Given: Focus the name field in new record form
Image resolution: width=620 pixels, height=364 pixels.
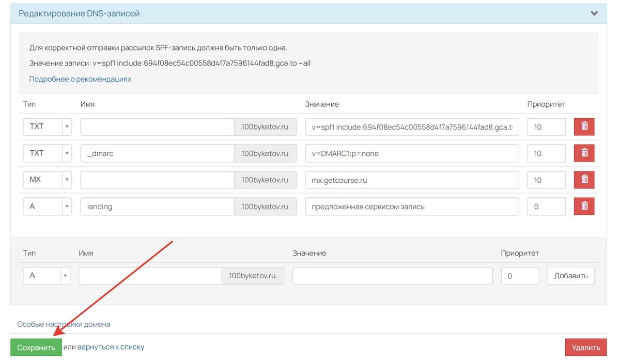Looking at the screenshot, I should (x=150, y=276).
